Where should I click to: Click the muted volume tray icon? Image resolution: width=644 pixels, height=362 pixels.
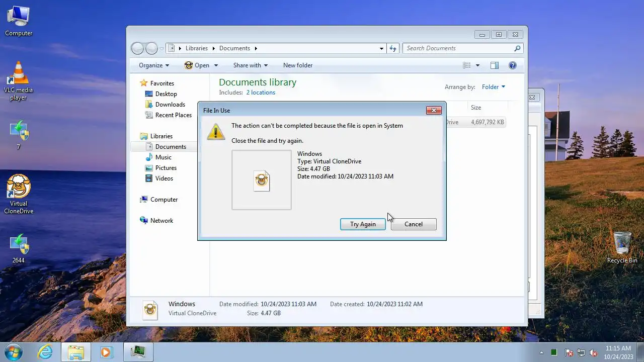coord(594,352)
